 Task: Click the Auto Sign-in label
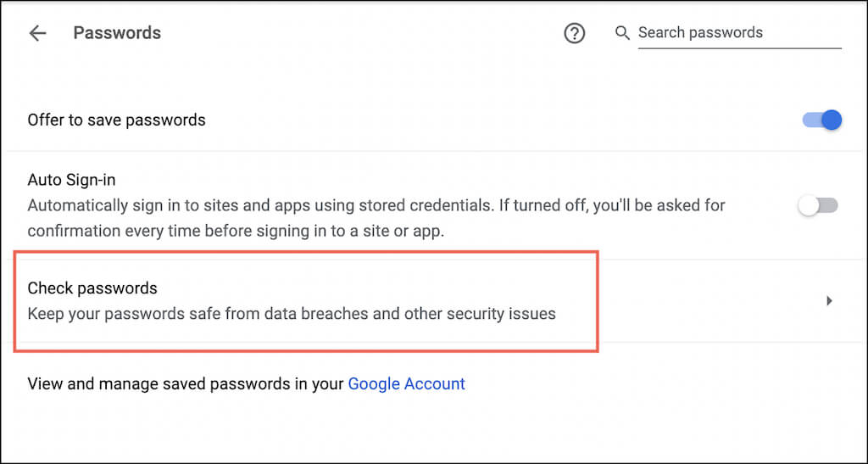[71, 180]
